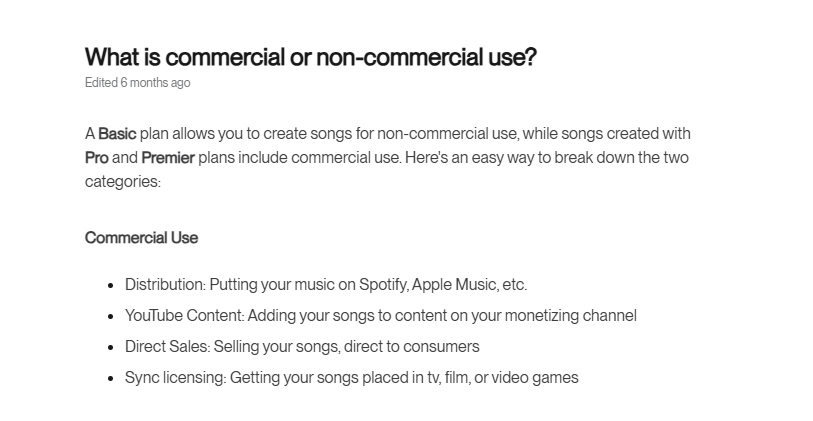The height and width of the screenshot is (421, 813).
Task: Click the bold word "Pro"
Action: point(97,158)
